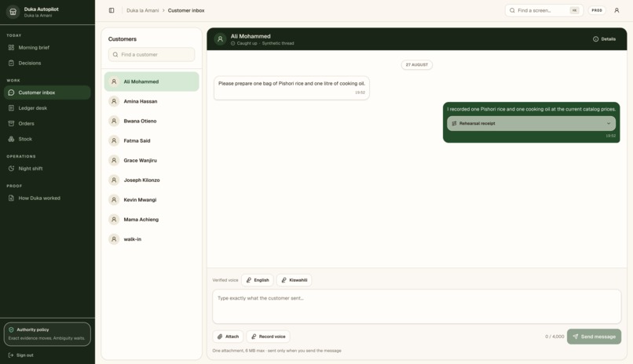Select customer Fatma Said
The image size is (633, 364).
[x=152, y=140]
